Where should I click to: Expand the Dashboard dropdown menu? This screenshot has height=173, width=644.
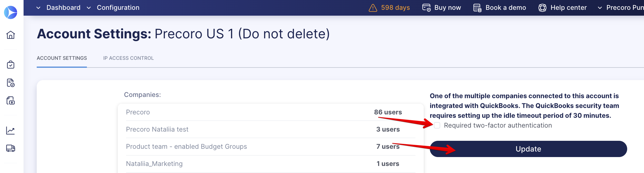(58, 8)
